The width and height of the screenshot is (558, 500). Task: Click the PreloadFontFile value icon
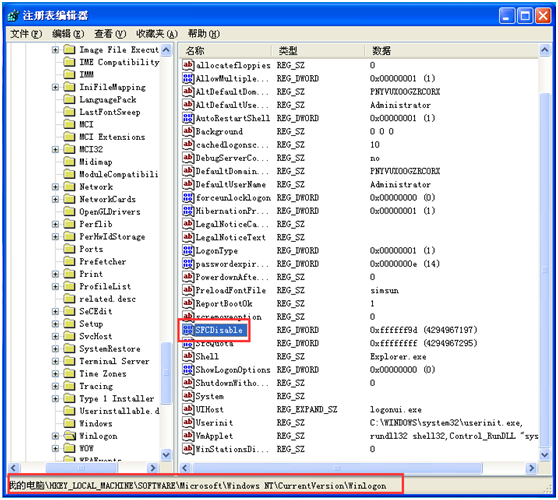[x=188, y=290]
